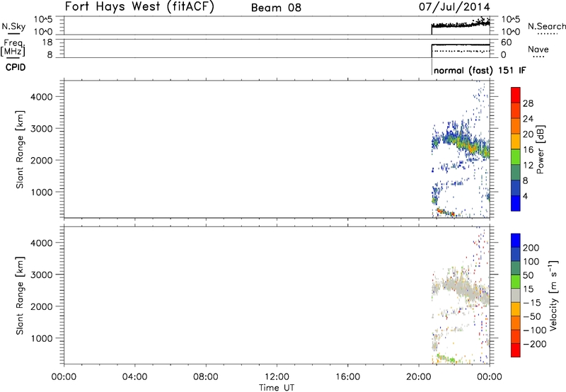Select the "N.Search" legend label
The image size is (566, 392).
[x=546, y=26]
